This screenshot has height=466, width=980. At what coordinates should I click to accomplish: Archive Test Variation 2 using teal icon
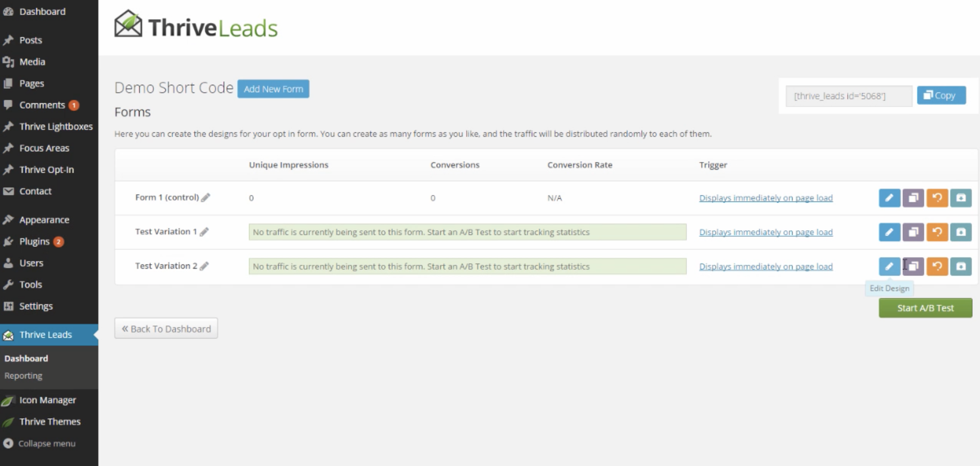pos(961,266)
